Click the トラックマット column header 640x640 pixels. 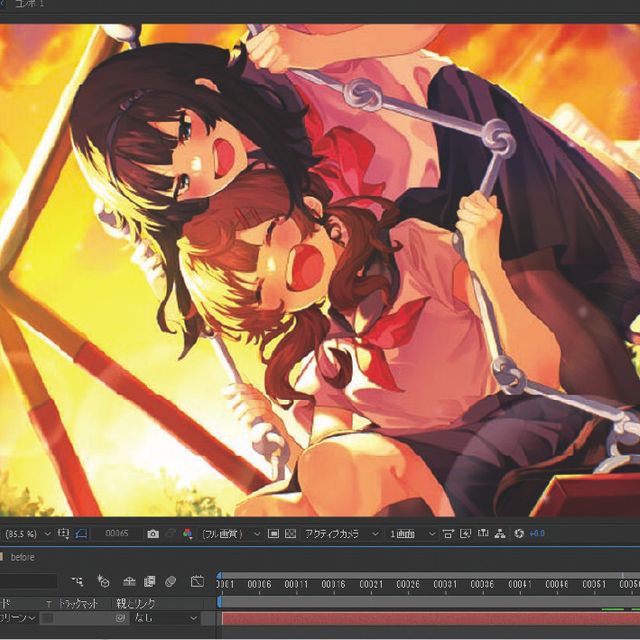click(78, 604)
